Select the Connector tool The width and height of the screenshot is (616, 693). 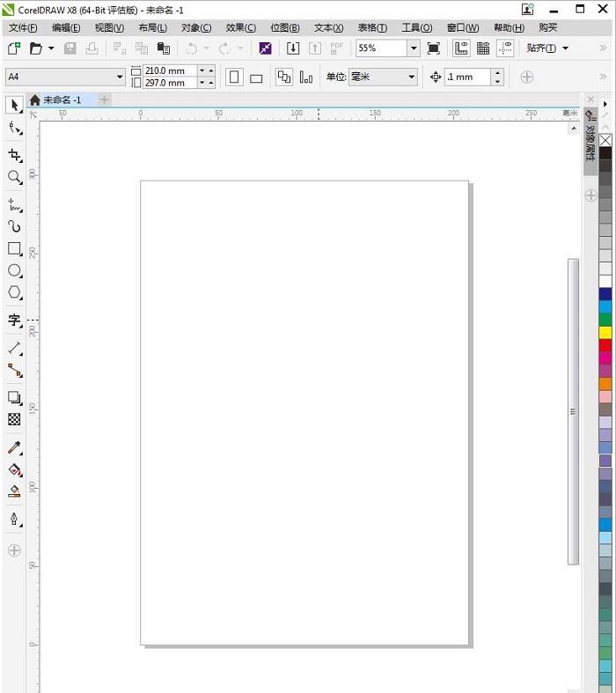coord(15,371)
